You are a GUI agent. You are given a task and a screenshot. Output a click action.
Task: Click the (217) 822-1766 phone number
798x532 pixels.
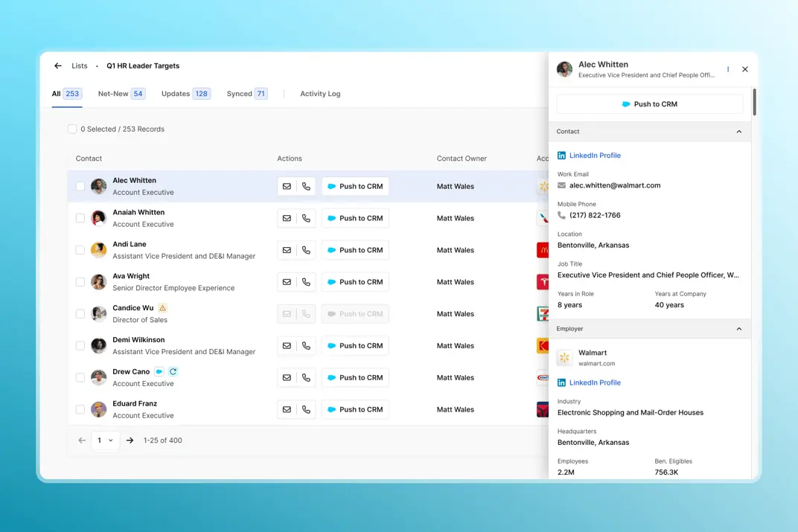pos(595,215)
